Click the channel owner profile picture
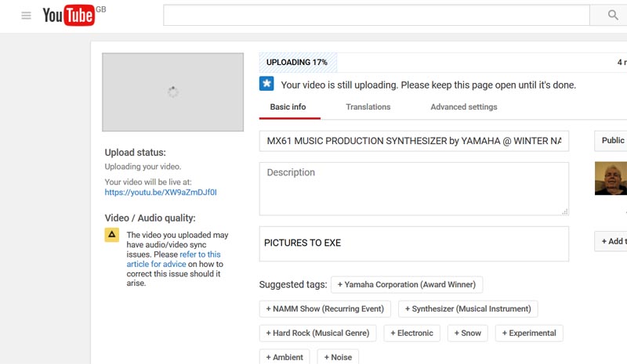Viewport: 627px width, 364px height. (x=611, y=178)
